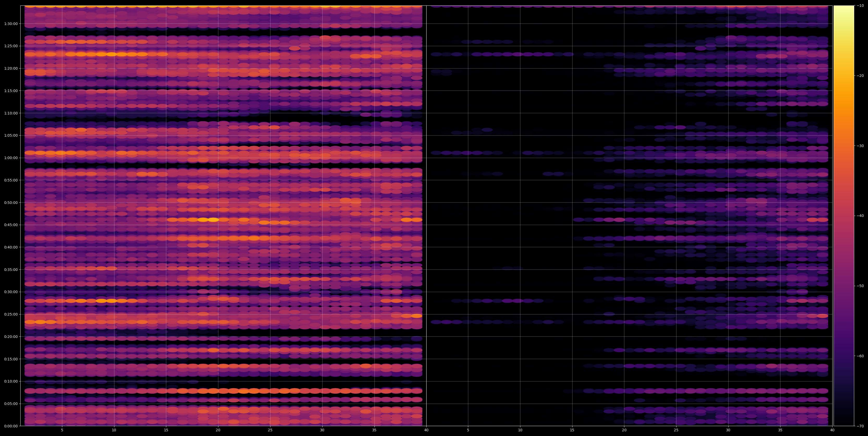Image resolution: width=868 pixels, height=436 pixels.
Task: Click x-axis label 5 under right heatmap
Action: (468, 430)
